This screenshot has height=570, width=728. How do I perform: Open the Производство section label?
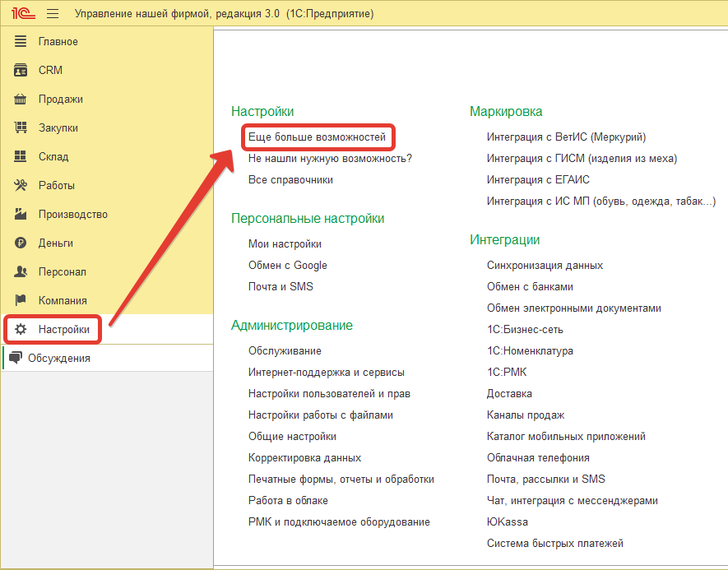click(73, 215)
